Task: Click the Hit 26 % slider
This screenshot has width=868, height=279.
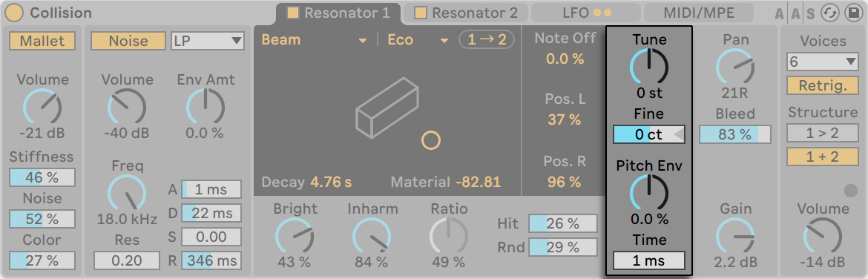Action: 563,223
